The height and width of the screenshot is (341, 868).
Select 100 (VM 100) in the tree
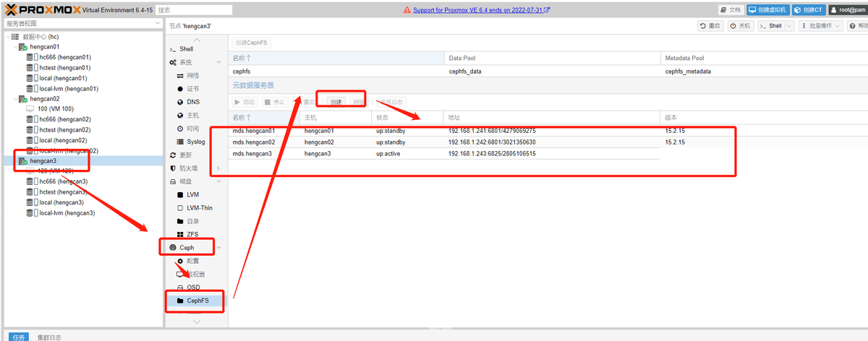[x=56, y=109]
